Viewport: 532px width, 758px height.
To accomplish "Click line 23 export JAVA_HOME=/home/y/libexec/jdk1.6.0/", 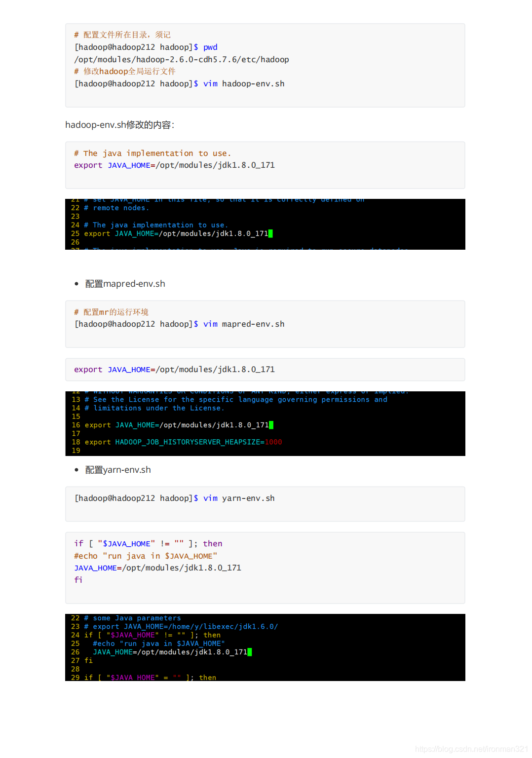I will (174, 627).
